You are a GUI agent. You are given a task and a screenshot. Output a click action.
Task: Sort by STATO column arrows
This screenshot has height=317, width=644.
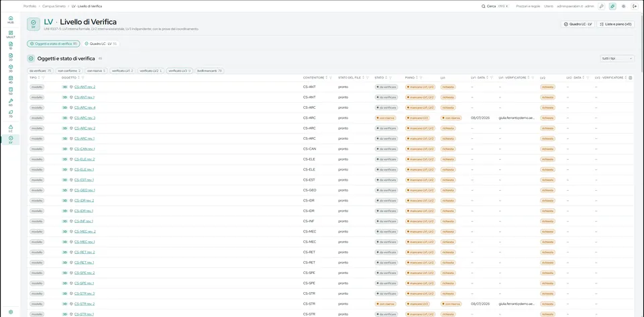[x=386, y=77]
